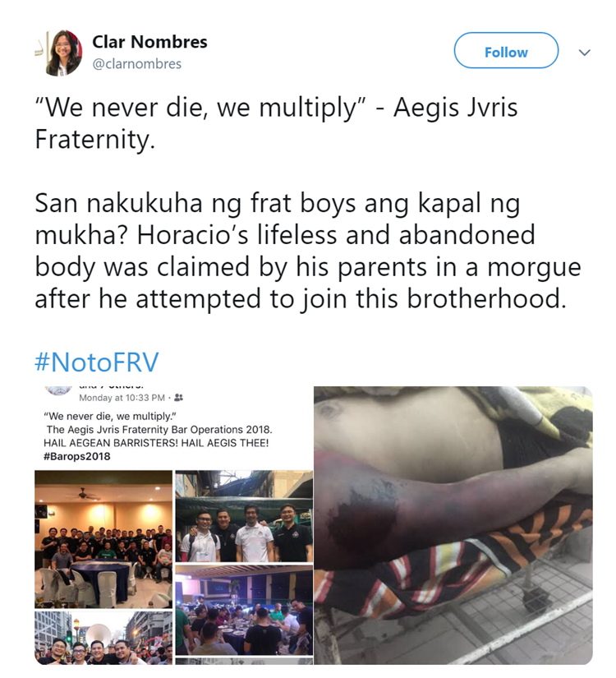Click the friends audience icon beside timestamp

tap(178, 398)
